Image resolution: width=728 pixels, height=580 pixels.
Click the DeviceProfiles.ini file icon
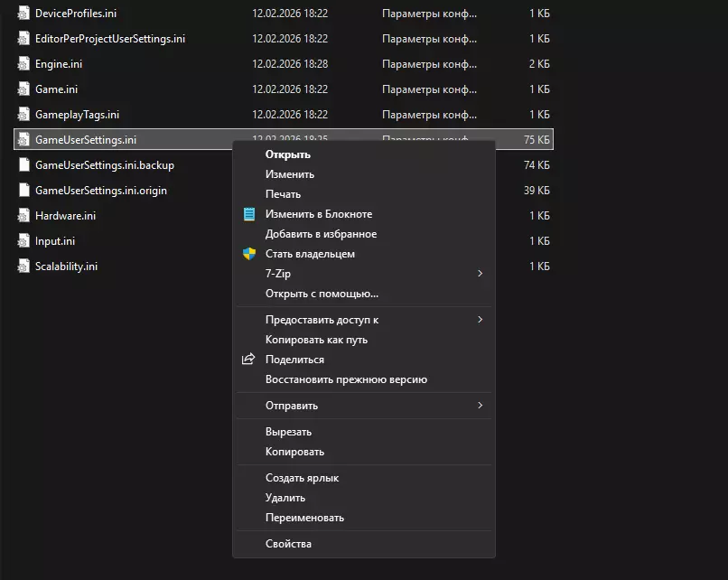pyautogui.click(x=24, y=14)
